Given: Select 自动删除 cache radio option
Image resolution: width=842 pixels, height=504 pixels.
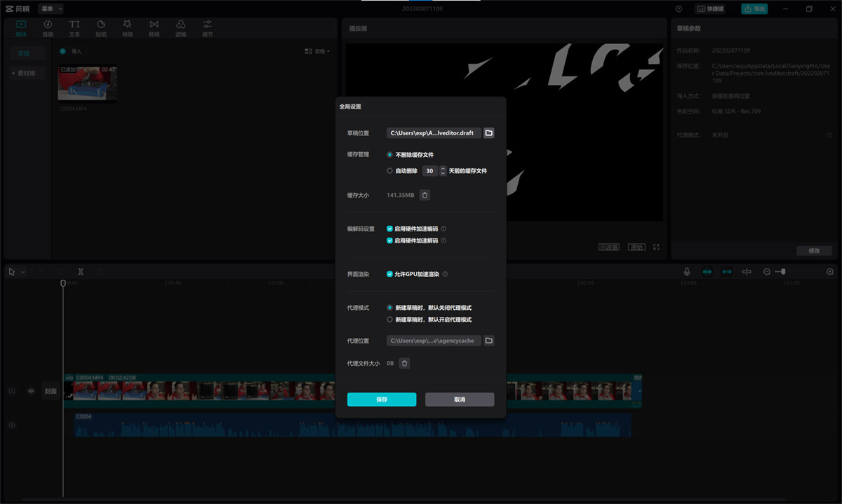Looking at the screenshot, I should click(x=389, y=170).
